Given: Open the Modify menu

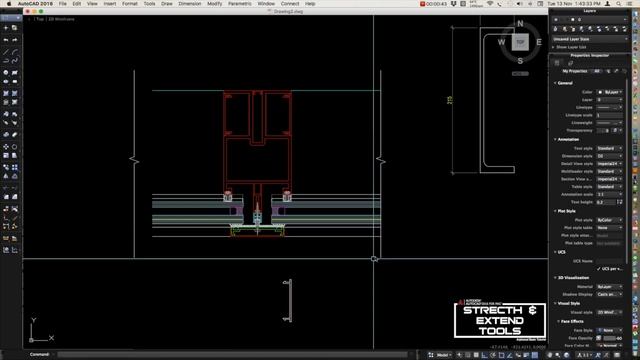Looking at the screenshot, I should pyautogui.click(x=214, y=4).
